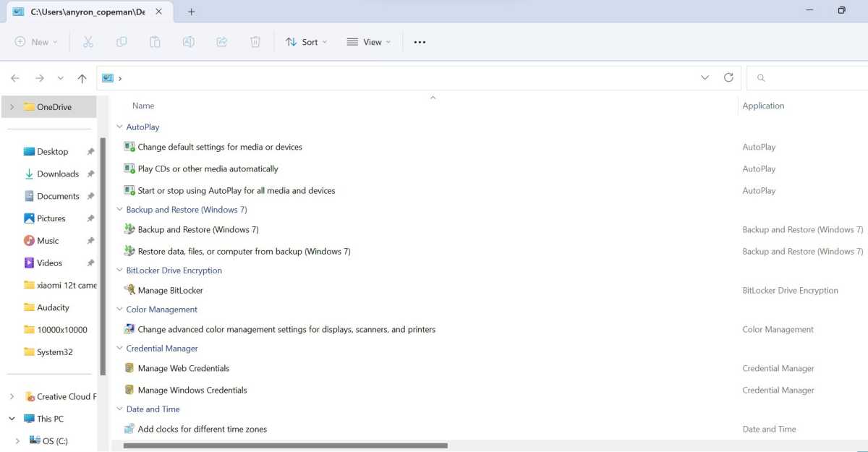Refresh the current folder view

pyautogui.click(x=728, y=77)
